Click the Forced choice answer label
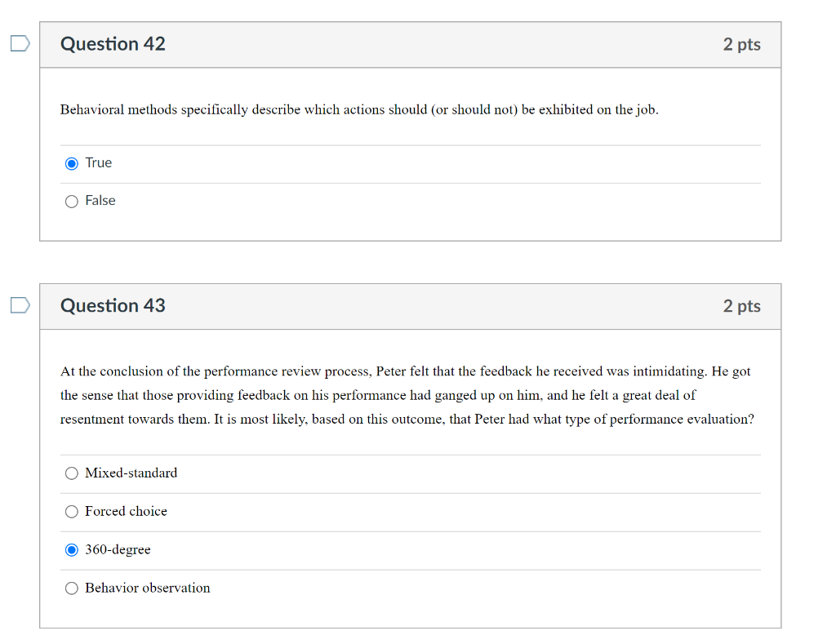836x644 pixels. (127, 512)
